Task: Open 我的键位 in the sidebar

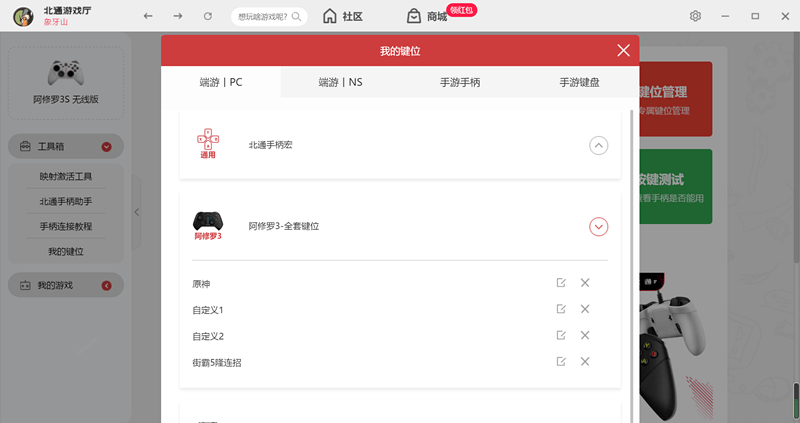Action: [x=66, y=251]
